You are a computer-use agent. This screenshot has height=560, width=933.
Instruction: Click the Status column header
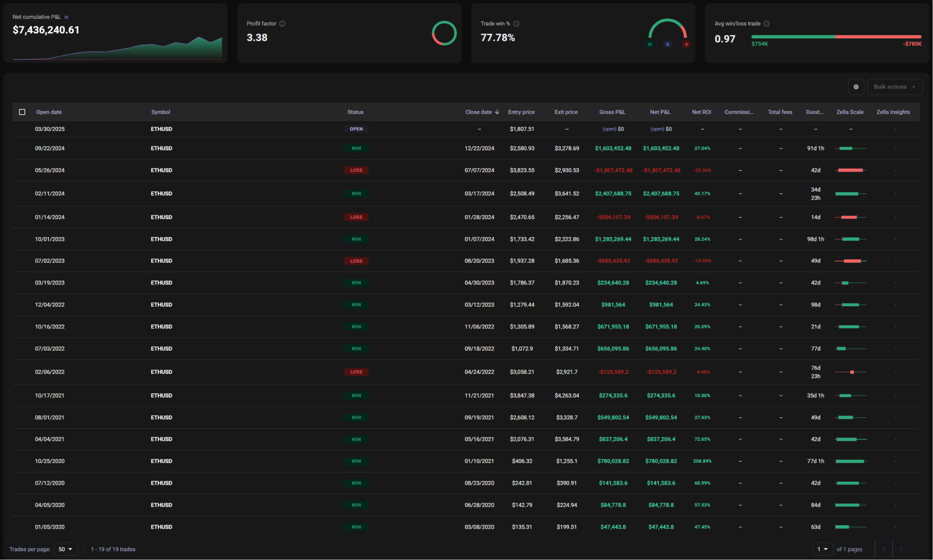coord(355,112)
